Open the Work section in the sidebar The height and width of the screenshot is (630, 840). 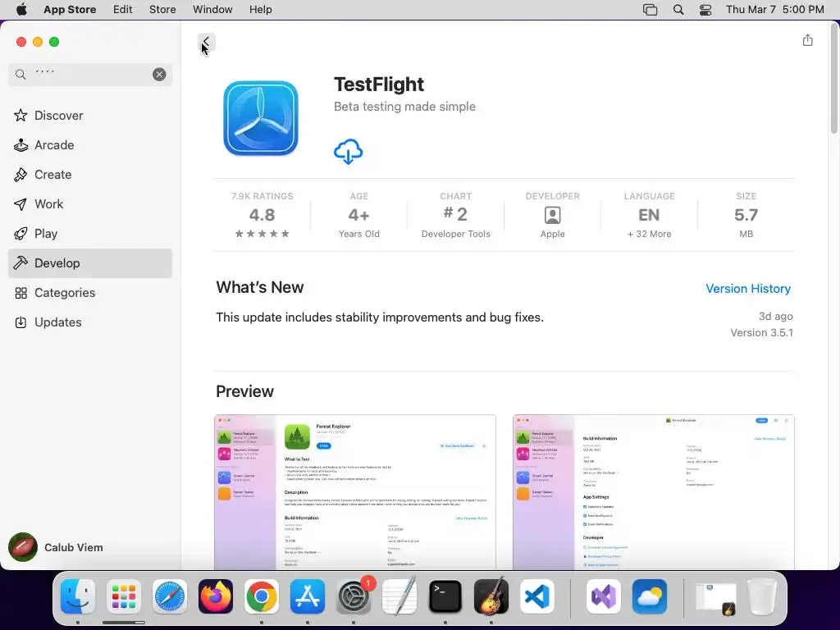(90, 203)
